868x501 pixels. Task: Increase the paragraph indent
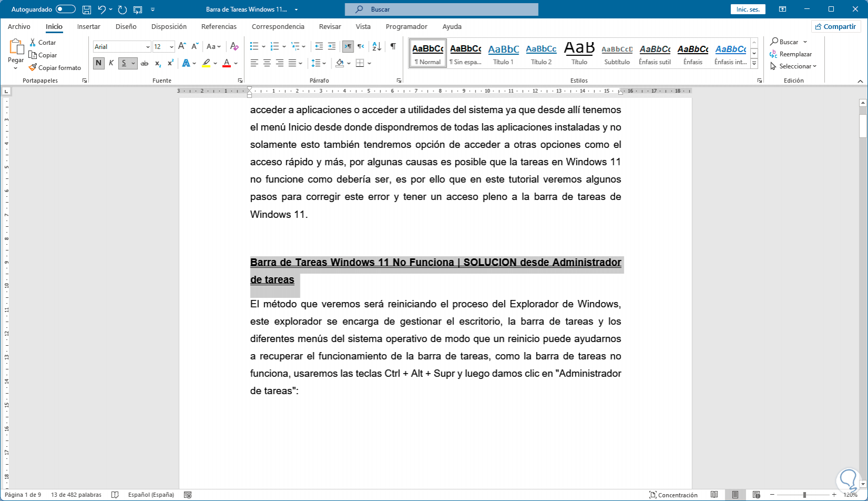tap(331, 46)
